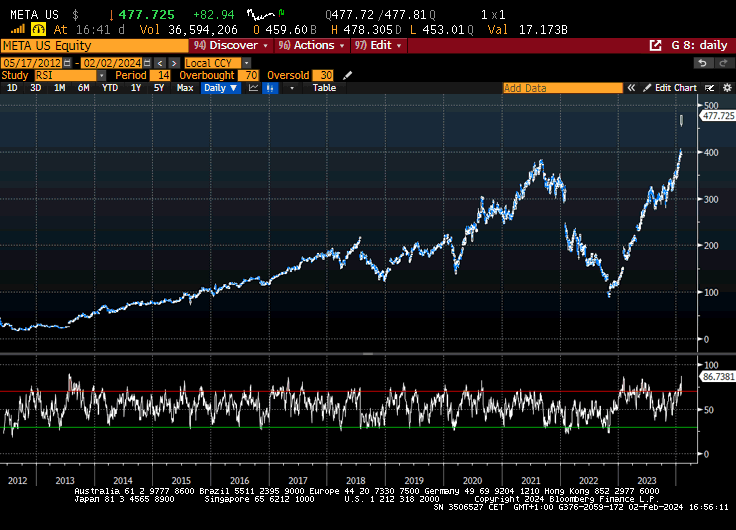Click the Add Data input field

563,88
